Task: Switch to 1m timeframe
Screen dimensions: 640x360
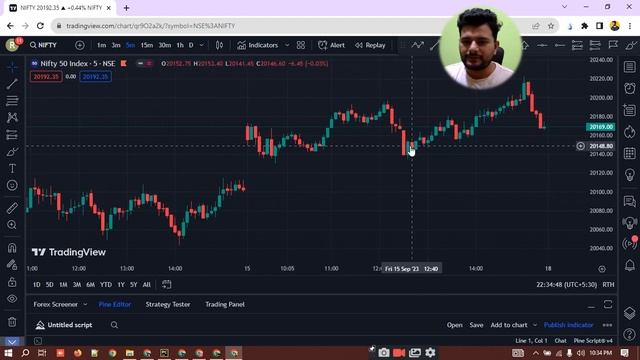Action: pyautogui.click(x=102, y=45)
